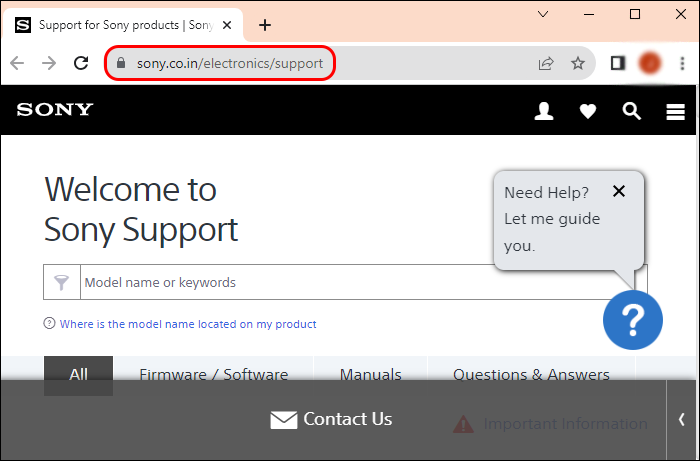Screen dimensions: 700x461
Task: Open the Sony hamburger menu
Action: pos(675,112)
